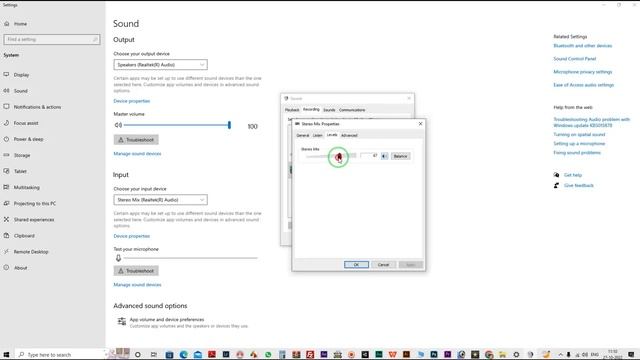Open Google Chrome from the taskbar
This screenshot has width=640, height=360.
(x=489, y=354)
